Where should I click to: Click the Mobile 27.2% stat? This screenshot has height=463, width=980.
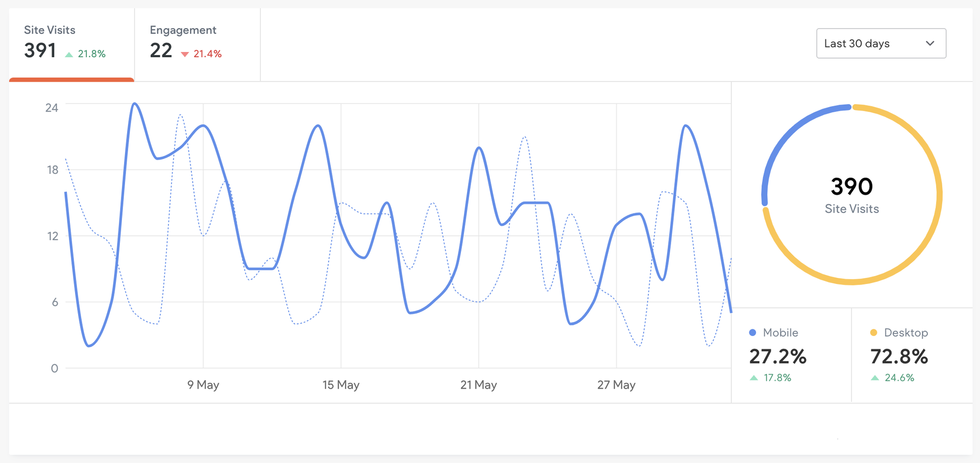click(x=777, y=356)
